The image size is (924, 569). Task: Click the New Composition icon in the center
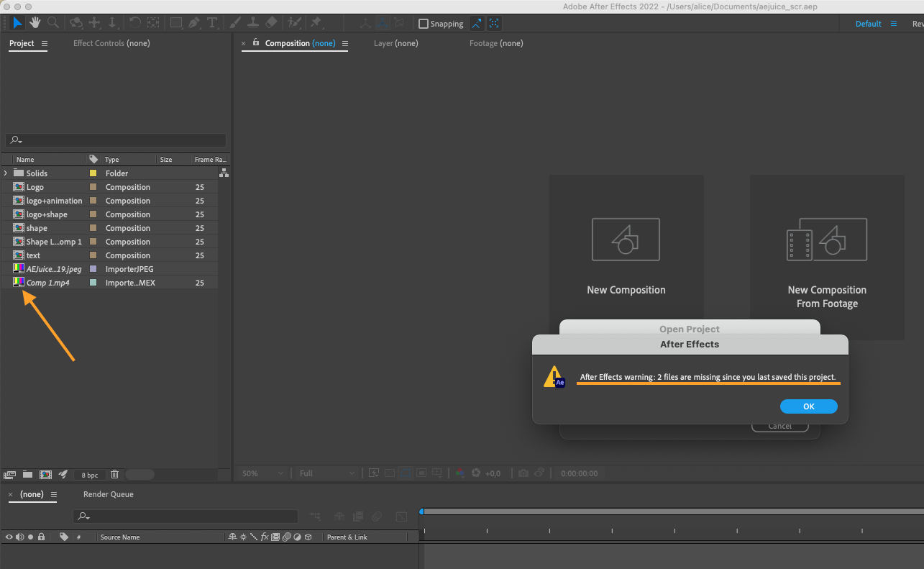(626, 240)
